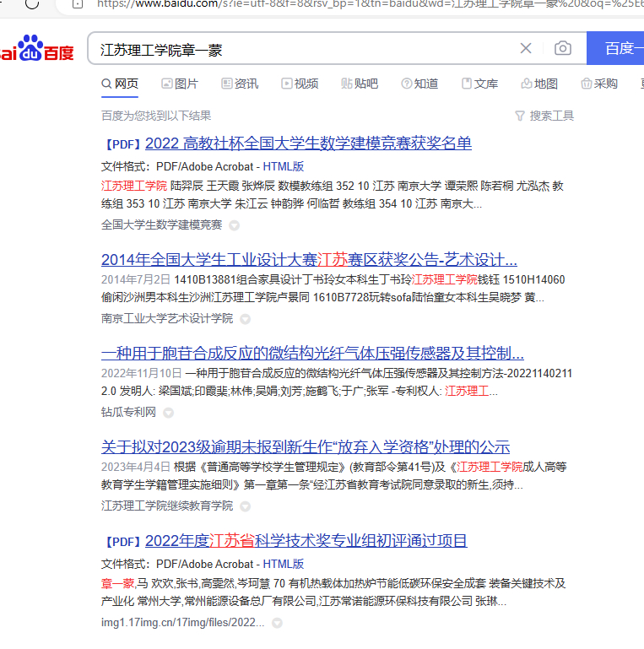The height and width of the screenshot is (649, 644).
Task: Switch to 资讯 tab
Action: click(240, 84)
